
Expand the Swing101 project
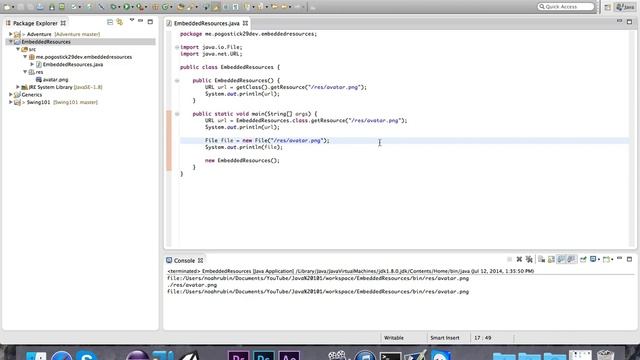pos(11,102)
